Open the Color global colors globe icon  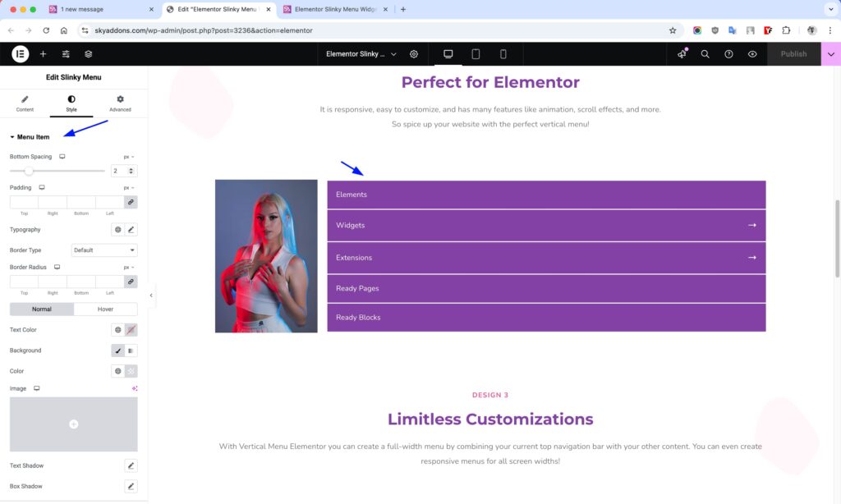[117, 371]
